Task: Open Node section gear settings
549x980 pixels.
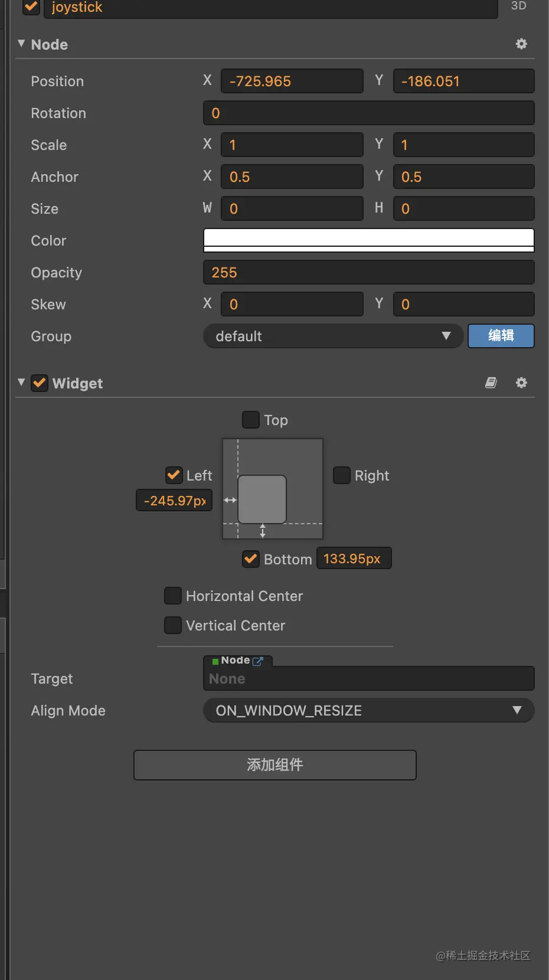Action: point(521,44)
